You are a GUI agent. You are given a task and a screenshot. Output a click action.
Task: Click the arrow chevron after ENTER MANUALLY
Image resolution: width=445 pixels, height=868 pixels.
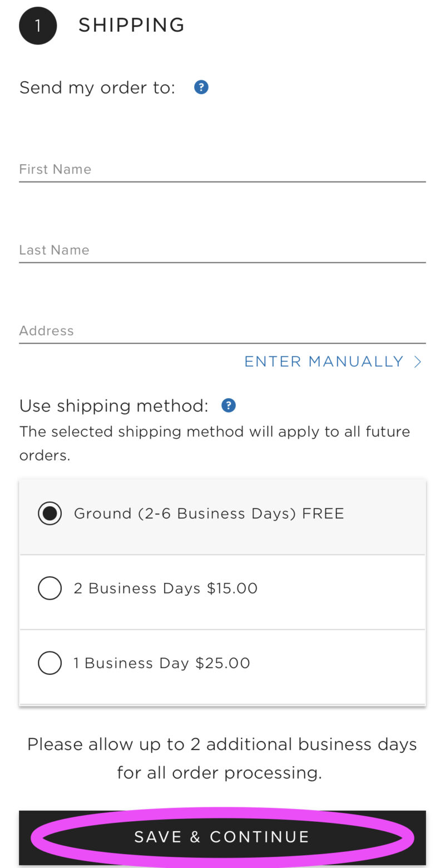click(x=418, y=362)
